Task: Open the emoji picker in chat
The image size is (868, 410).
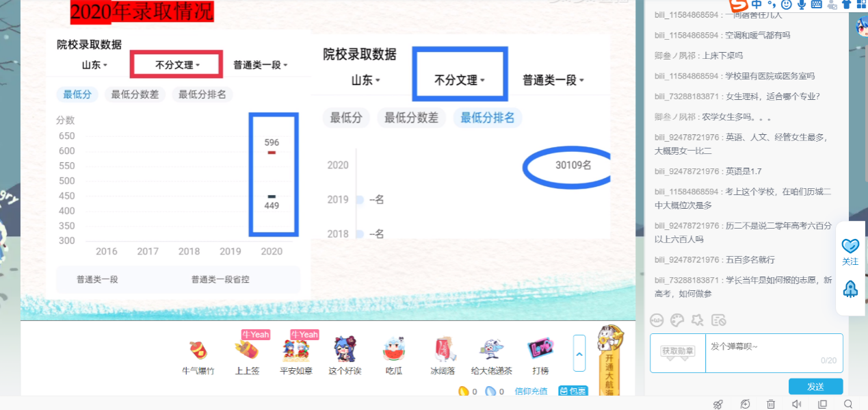Action: (657, 320)
